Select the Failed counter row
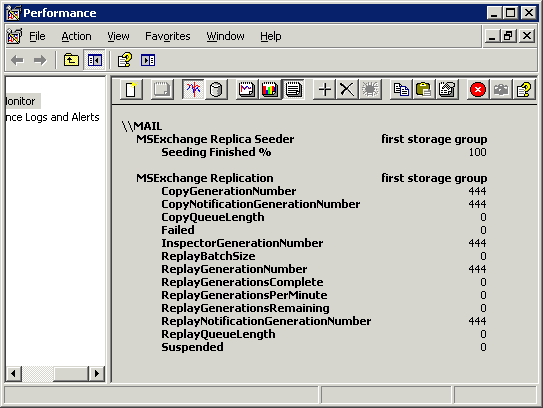 point(178,230)
